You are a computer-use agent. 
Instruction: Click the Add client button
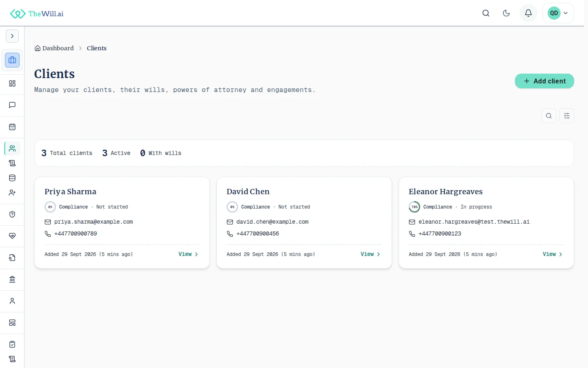544,81
